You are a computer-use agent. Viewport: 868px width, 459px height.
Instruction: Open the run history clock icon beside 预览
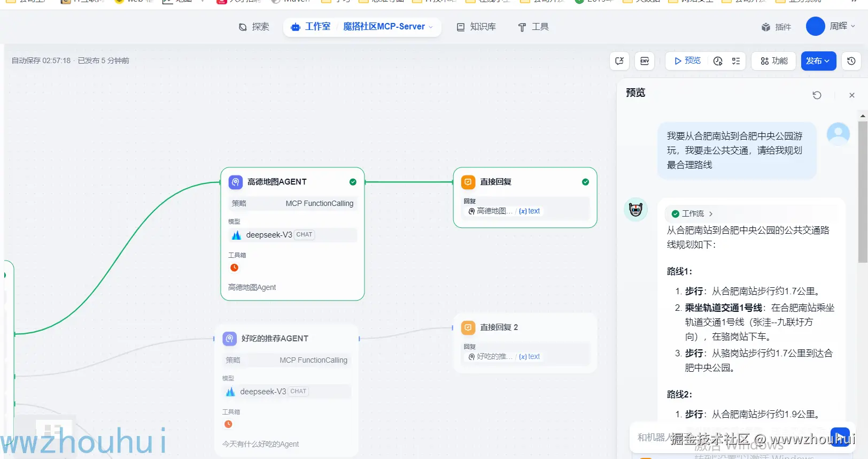point(718,61)
